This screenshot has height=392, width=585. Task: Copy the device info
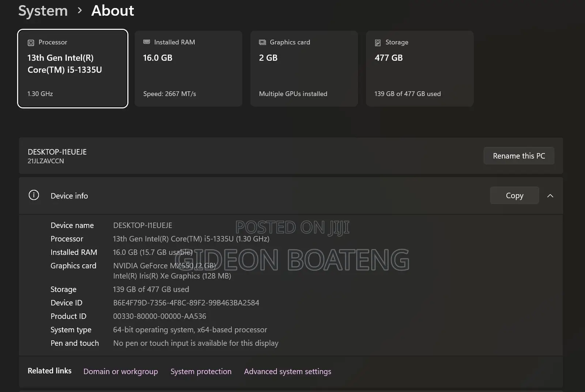(514, 195)
